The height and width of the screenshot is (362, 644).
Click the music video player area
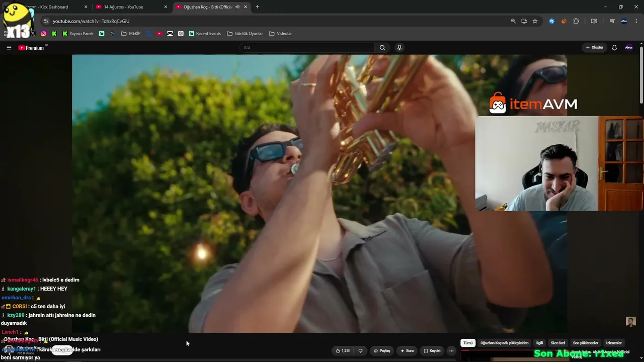point(319,194)
